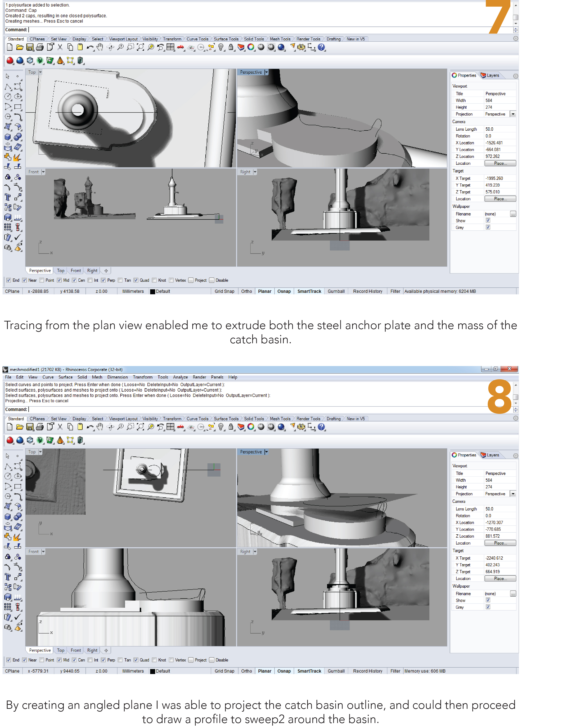Click the red sphere icon below upper Standard toolbar

(x=10, y=60)
